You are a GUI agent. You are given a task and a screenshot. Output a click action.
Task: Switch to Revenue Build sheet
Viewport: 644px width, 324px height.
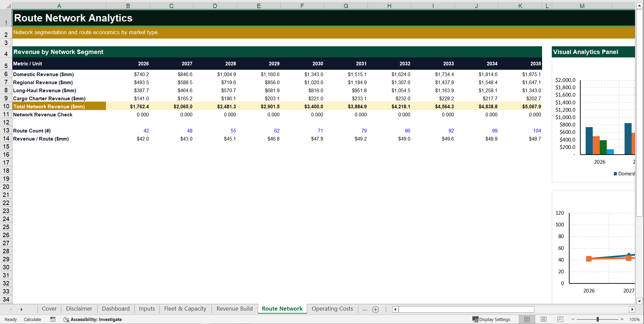click(235, 309)
